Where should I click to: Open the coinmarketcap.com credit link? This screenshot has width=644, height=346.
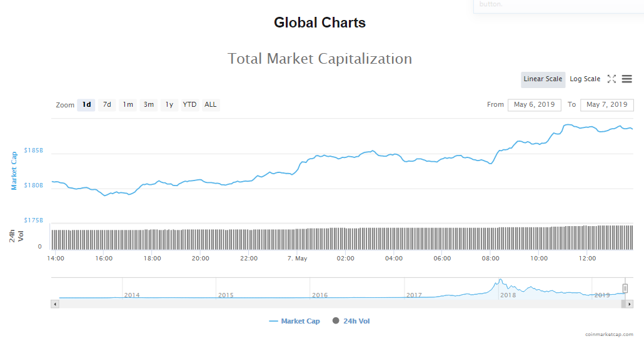coord(609,335)
